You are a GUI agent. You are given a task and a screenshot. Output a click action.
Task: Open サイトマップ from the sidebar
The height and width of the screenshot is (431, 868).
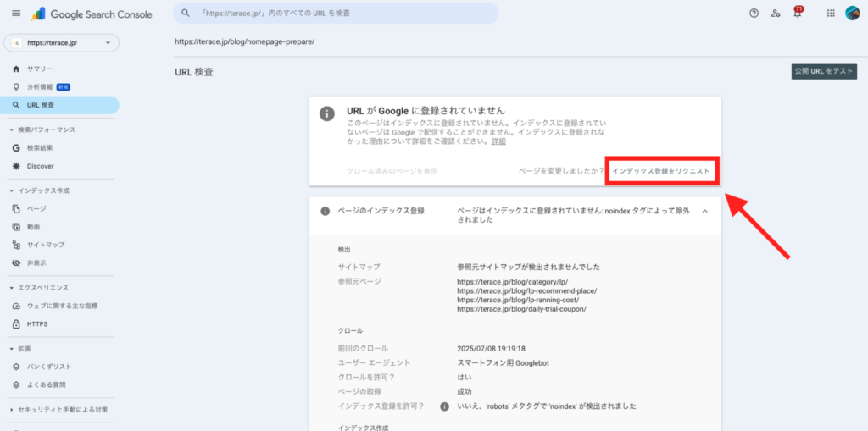tap(45, 245)
